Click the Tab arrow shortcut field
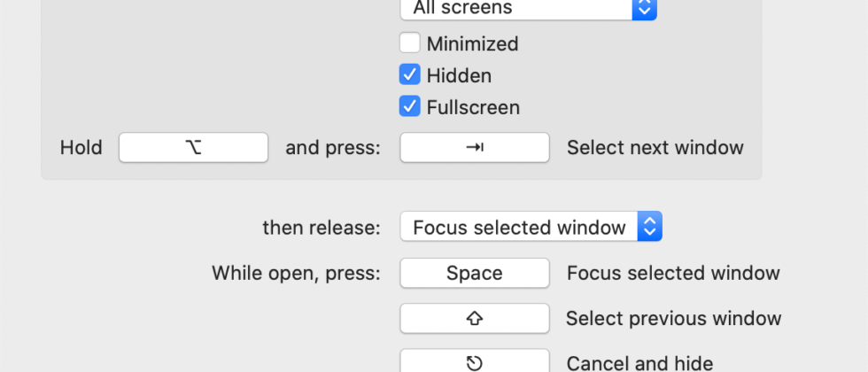Screen dimensions: 868x372 tap(475, 148)
